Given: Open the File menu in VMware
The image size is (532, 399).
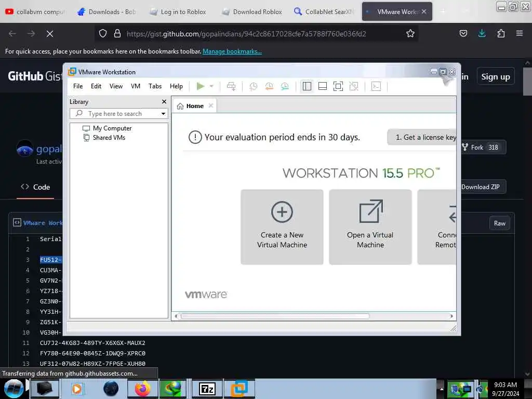Looking at the screenshot, I should coord(78,86).
